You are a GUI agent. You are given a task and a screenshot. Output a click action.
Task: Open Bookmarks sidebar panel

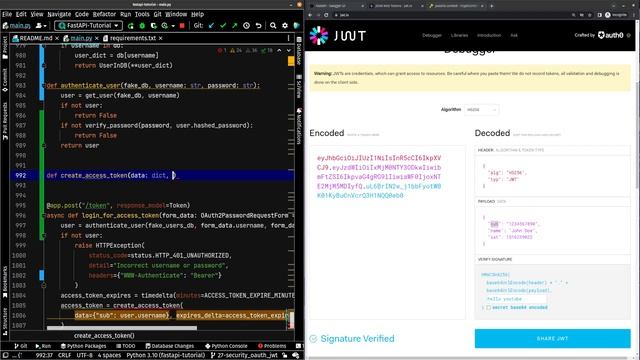tap(5, 282)
